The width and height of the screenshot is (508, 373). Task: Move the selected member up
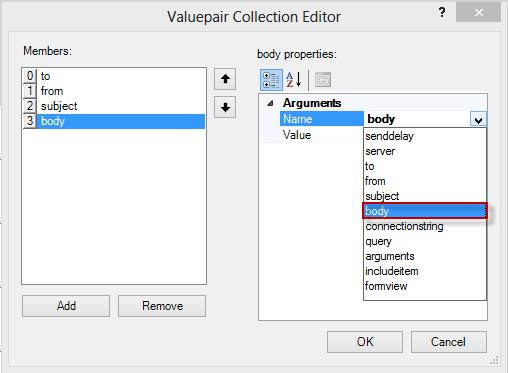coord(225,79)
